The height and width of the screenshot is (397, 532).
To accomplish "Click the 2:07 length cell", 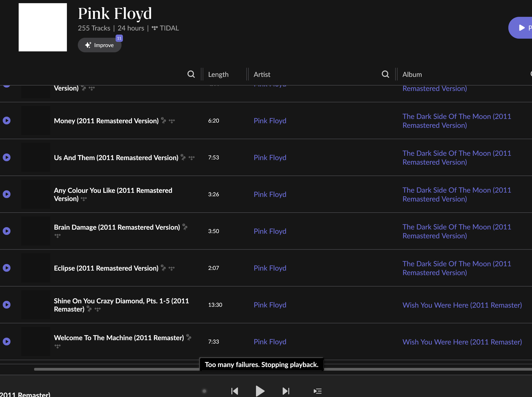I will click(213, 268).
